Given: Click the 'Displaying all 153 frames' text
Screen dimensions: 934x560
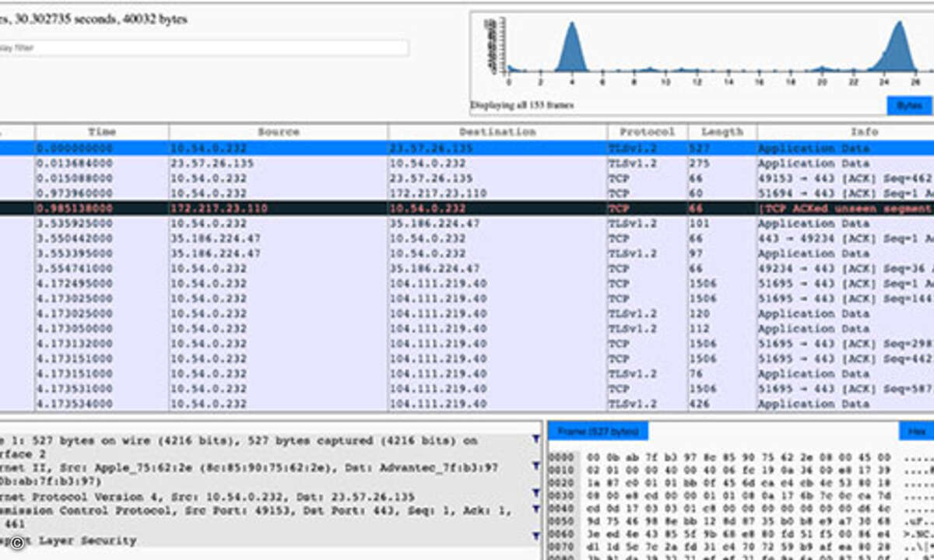Looking at the screenshot, I should (x=522, y=105).
